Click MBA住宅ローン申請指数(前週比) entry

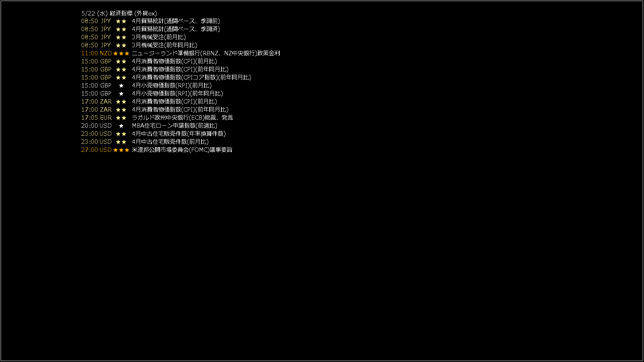(175, 126)
